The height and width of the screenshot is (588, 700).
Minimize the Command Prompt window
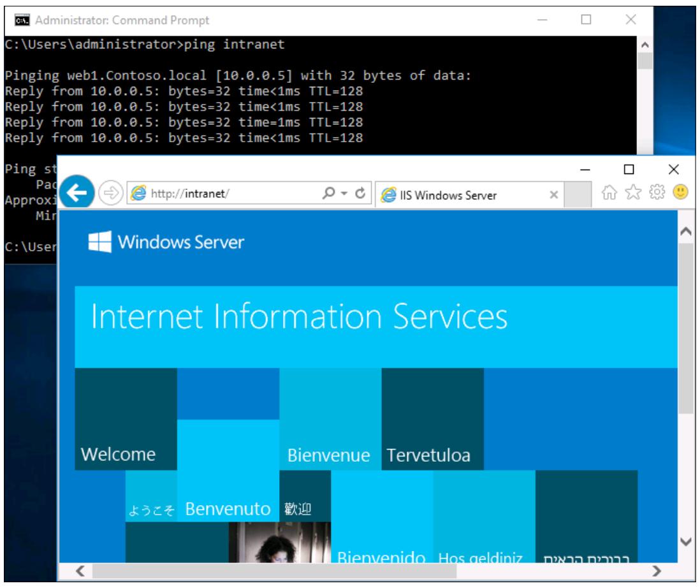pyautogui.click(x=542, y=20)
